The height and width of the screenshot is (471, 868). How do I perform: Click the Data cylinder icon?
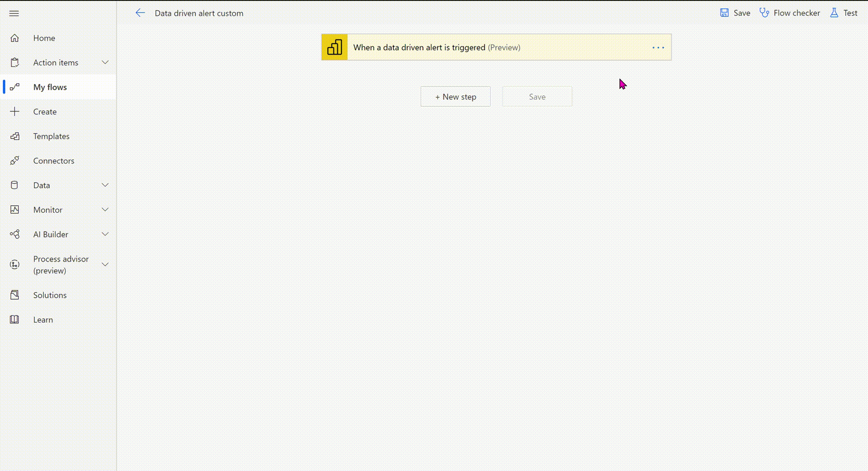pyautogui.click(x=14, y=185)
